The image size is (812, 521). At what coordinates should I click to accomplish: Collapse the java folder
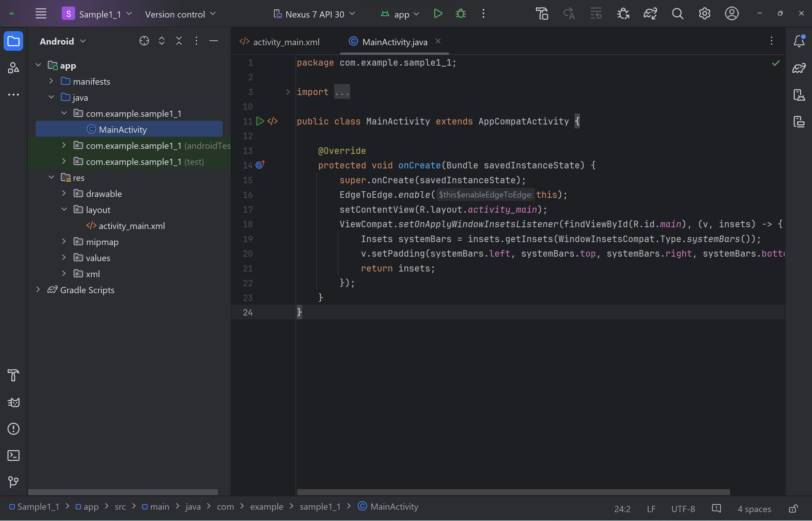(51, 97)
